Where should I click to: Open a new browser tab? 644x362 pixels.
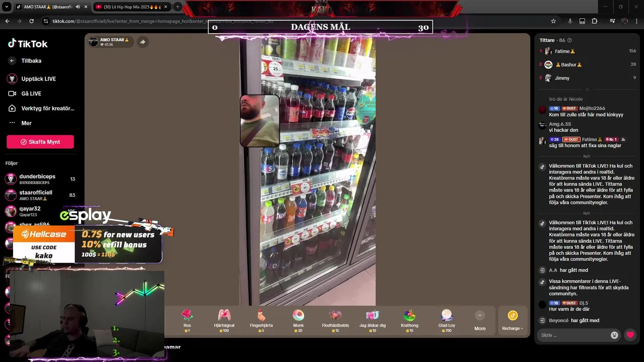[178, 7]
